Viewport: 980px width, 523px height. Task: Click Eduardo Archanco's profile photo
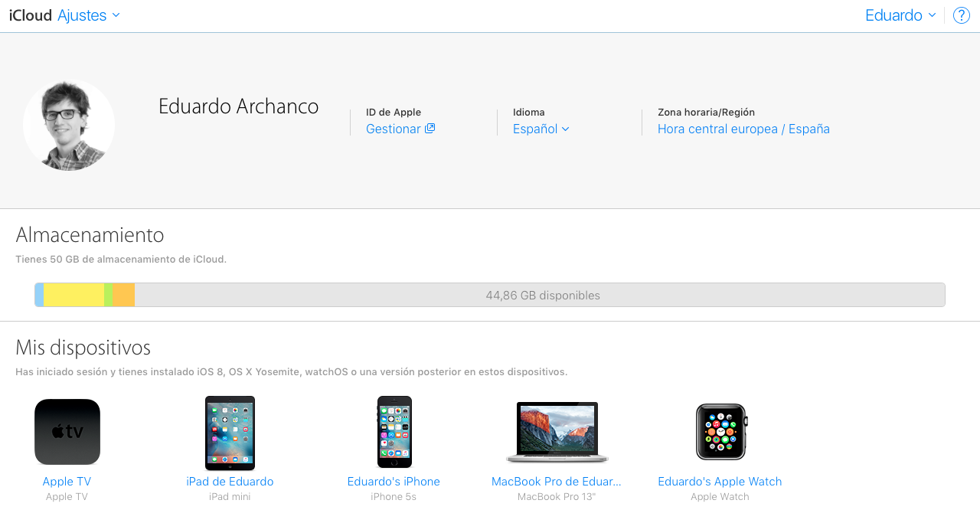[x=69, y=125]
